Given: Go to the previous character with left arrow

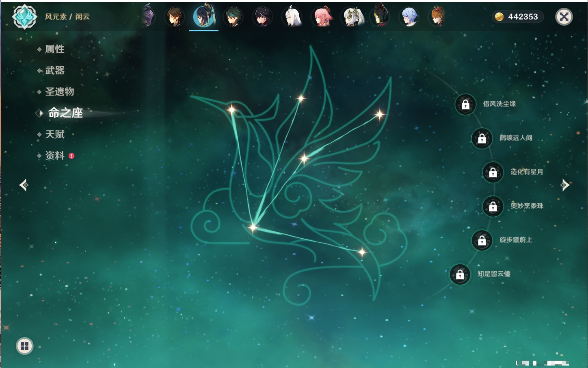Looking at the screenshot, I should point(24,185).
